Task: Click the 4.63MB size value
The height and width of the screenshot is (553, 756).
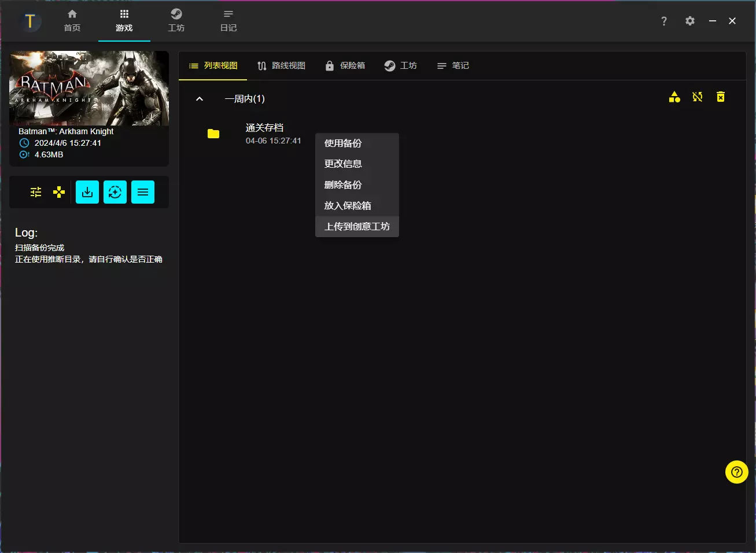Action: [x=49, y=154]
